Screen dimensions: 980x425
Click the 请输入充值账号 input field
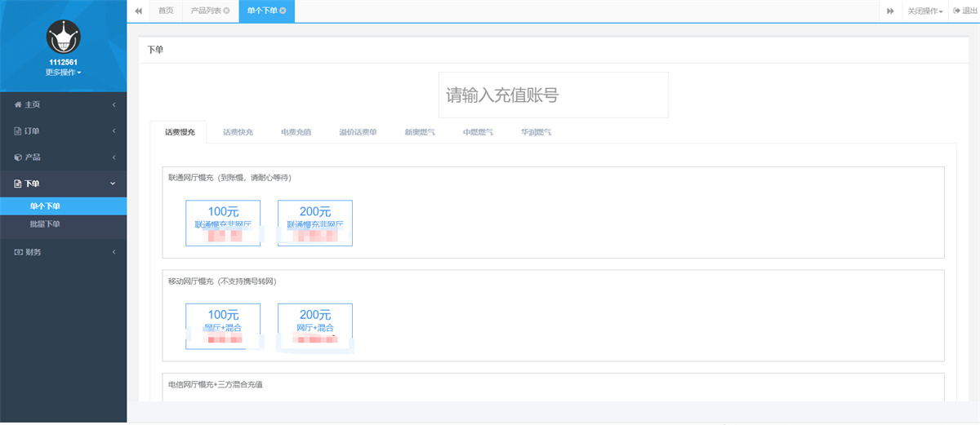tap(554, 95)
